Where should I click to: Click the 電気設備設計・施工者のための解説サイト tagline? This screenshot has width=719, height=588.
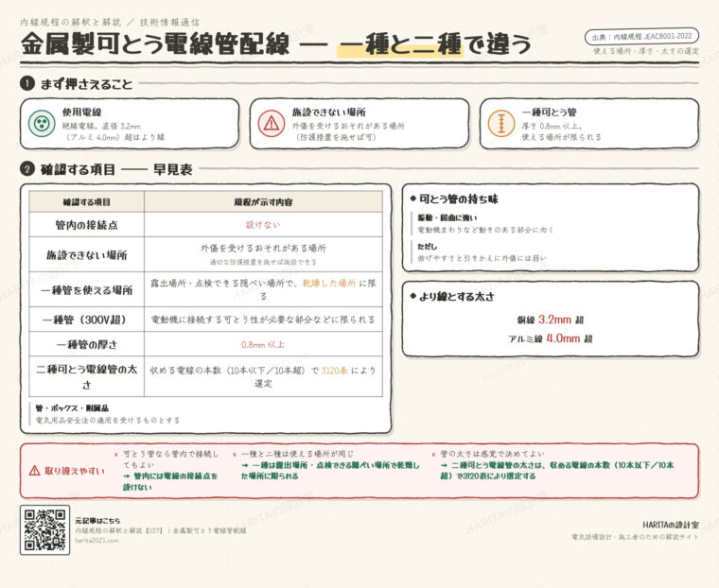point(635,537)
